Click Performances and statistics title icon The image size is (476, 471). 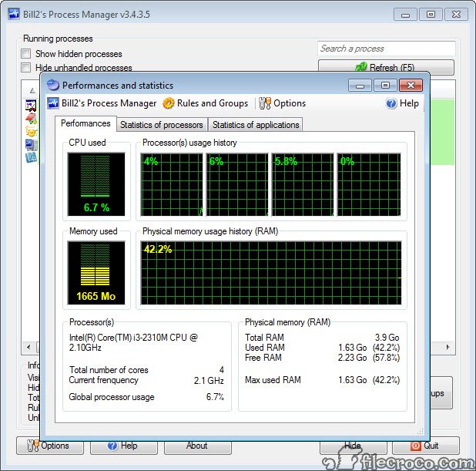[x=53, y=85]
